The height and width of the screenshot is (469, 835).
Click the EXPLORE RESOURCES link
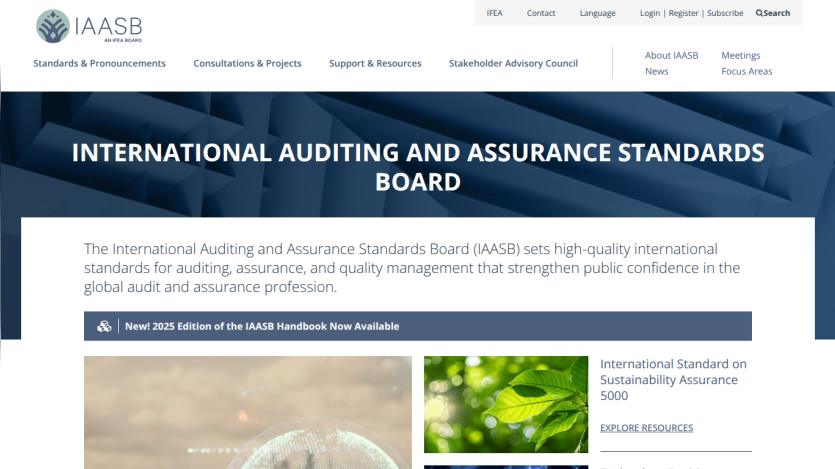pyautogui.click(x=646, y=428)
